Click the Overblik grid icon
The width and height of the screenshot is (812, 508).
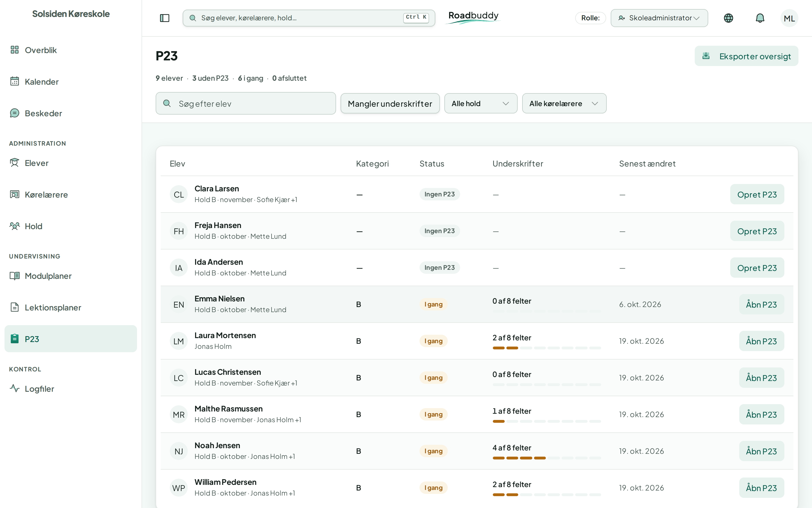(x=14, y=50)
